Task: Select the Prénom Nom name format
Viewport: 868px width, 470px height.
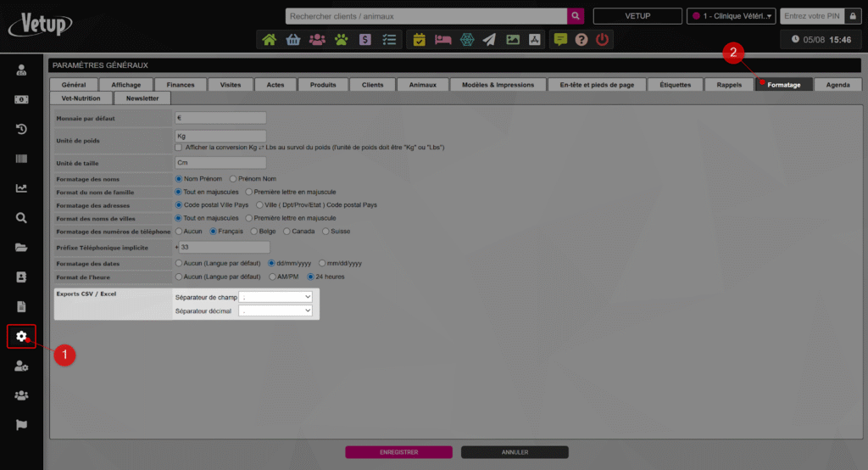Action: [x=234, y=179]
